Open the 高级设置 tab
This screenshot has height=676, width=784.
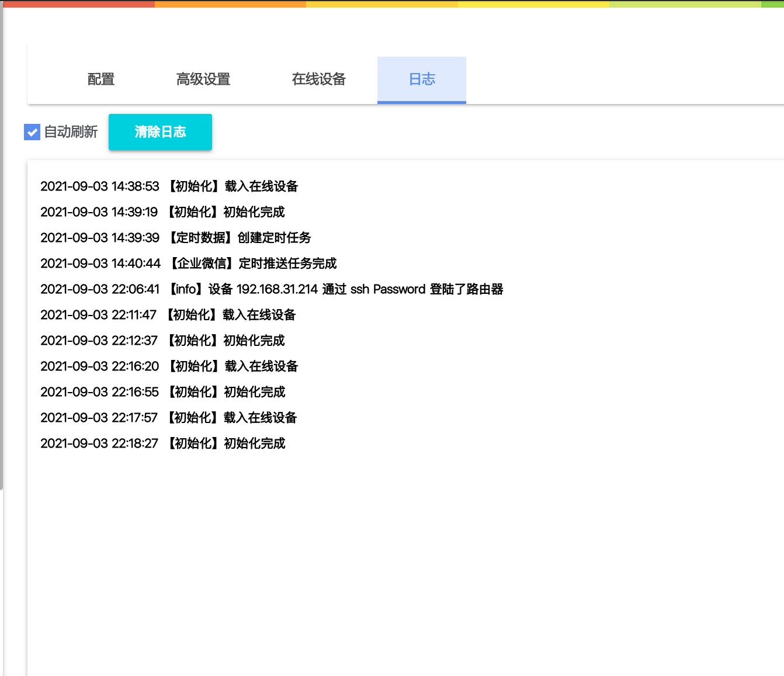[x=203, y=79]
